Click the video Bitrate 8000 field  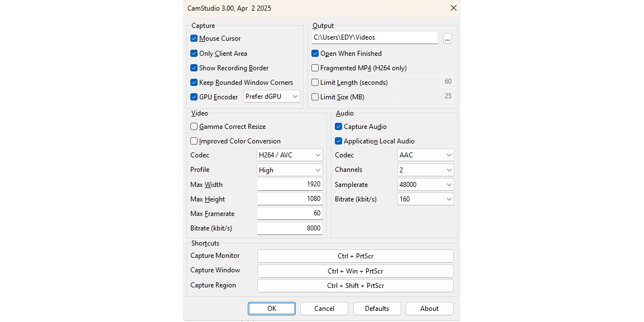pos(290,228)
